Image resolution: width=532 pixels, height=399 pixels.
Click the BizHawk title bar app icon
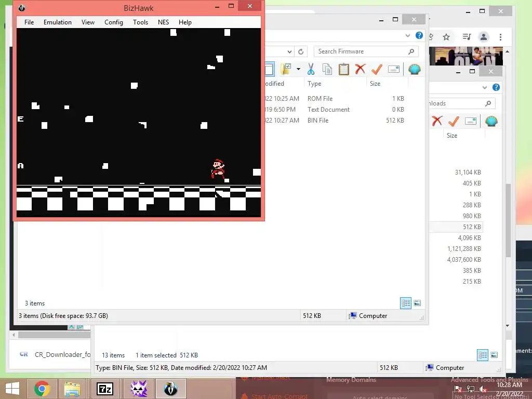click(22, 8)
